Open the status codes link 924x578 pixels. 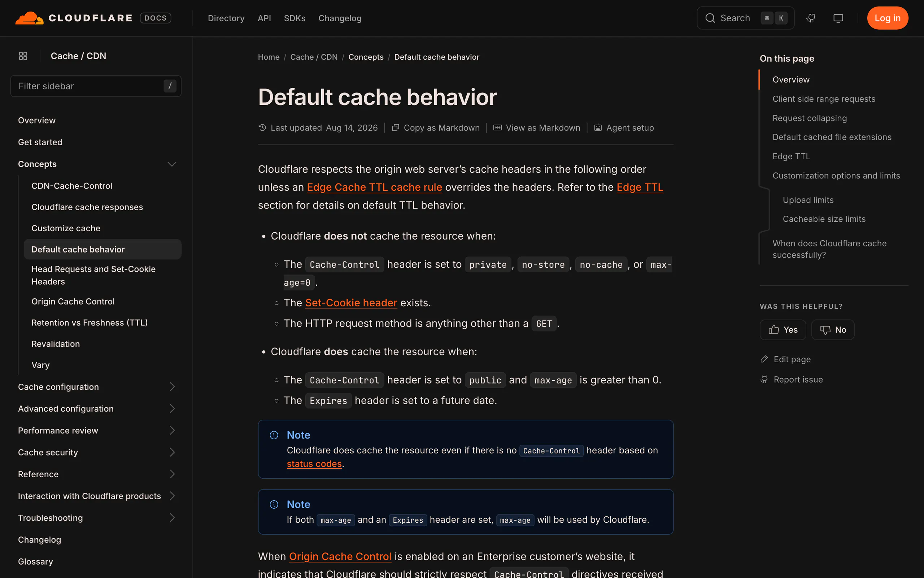(x=314, y=464)
